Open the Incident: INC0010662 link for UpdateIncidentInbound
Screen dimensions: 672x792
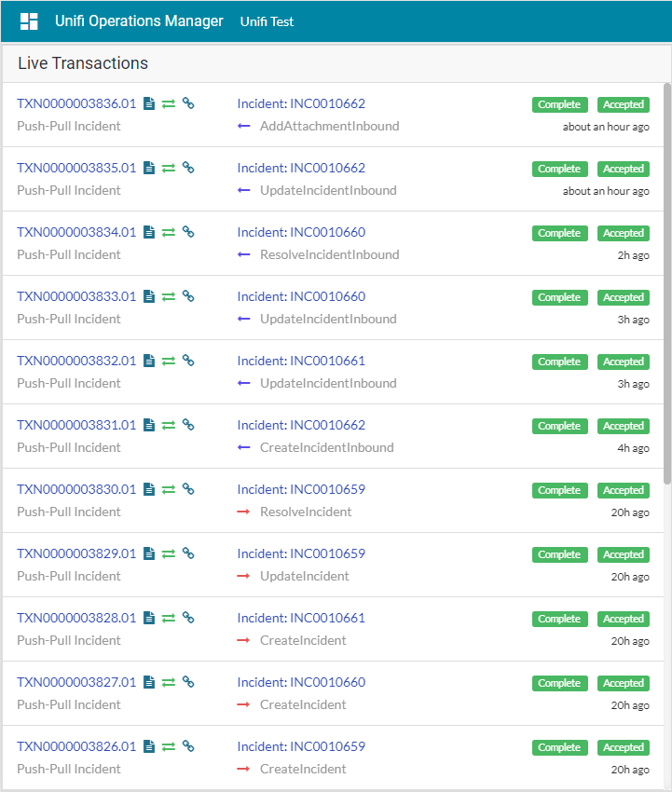pos(301,168)
